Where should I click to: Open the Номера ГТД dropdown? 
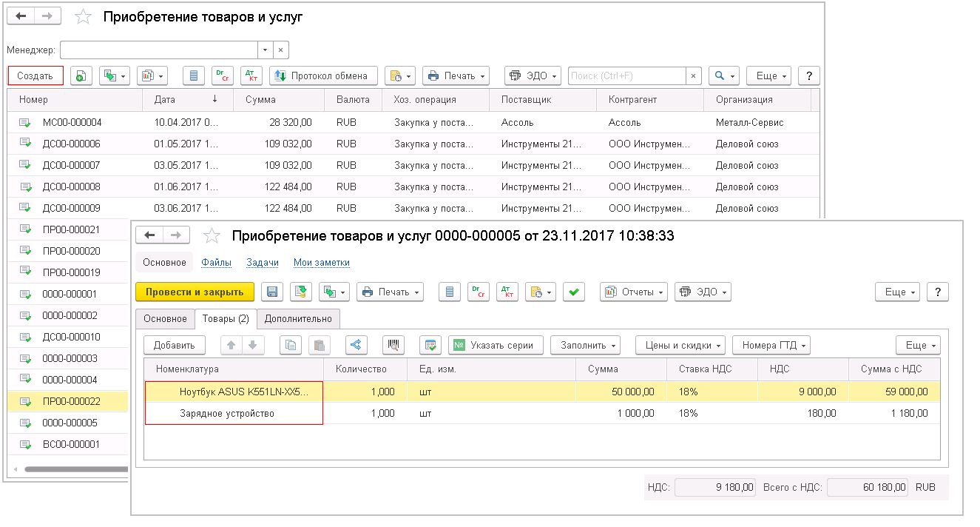pos(771,345)
